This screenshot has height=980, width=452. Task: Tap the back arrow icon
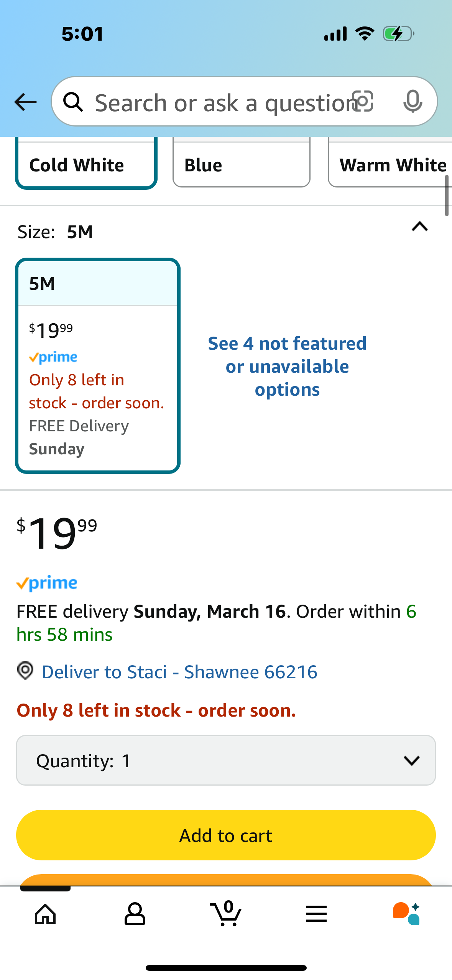point(25,102)
